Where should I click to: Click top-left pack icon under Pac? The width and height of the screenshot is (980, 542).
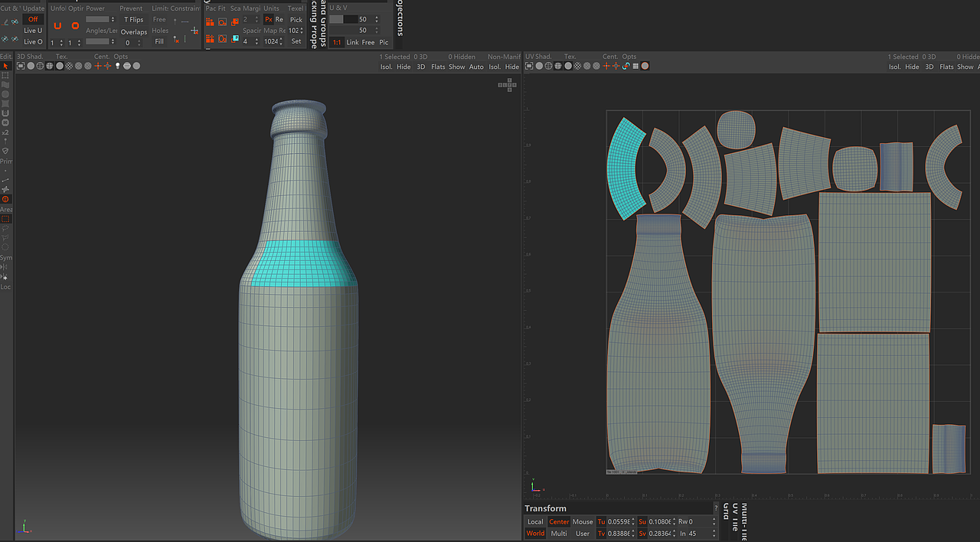tap(210, 21)
